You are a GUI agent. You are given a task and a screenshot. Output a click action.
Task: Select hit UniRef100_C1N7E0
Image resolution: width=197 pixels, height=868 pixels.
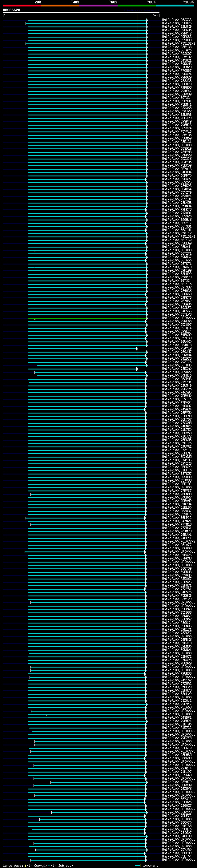tap(177, 430)
